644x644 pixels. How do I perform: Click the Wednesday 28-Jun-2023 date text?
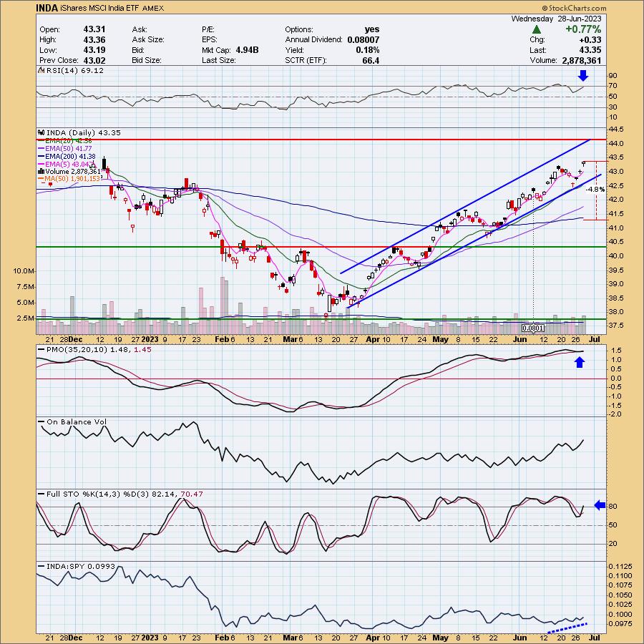pos(556,19)
